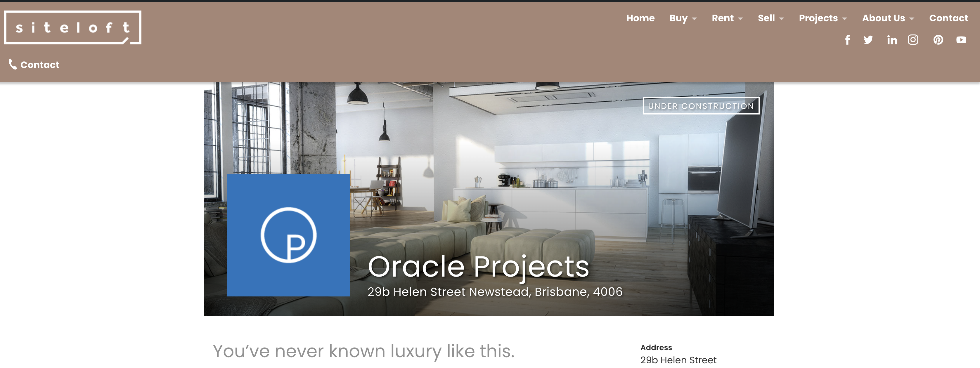This screenshot has height=368, width=980.
Task: Click the Oracle Projects heading
Action: pos(479,267)
